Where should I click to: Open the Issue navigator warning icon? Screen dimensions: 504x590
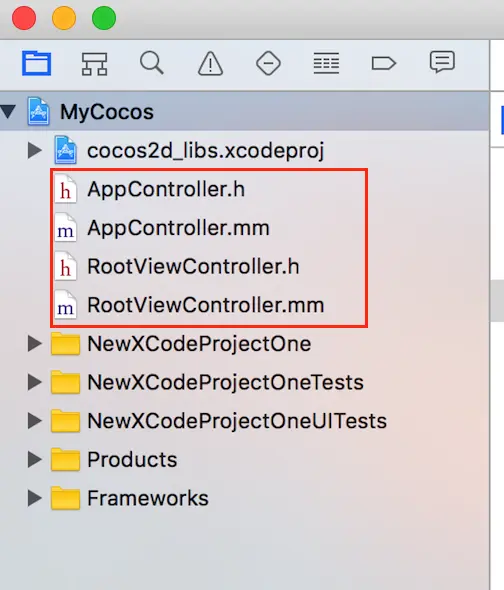click(x=210, y=63)
